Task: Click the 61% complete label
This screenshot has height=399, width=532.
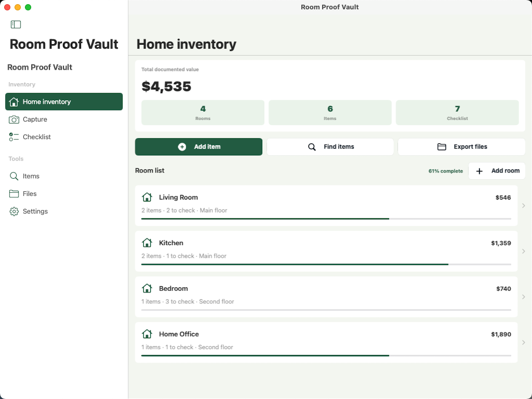Action: pos(445,171)
